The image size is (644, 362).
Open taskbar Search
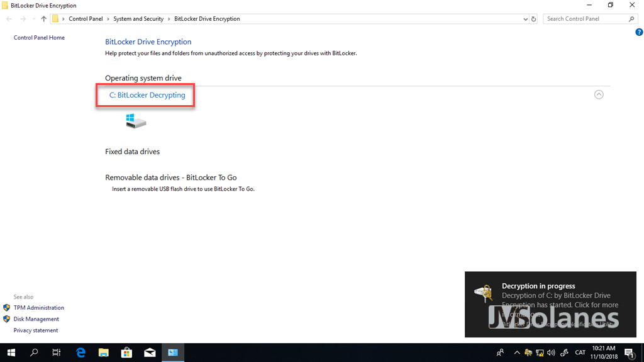[x=34, y=353]
